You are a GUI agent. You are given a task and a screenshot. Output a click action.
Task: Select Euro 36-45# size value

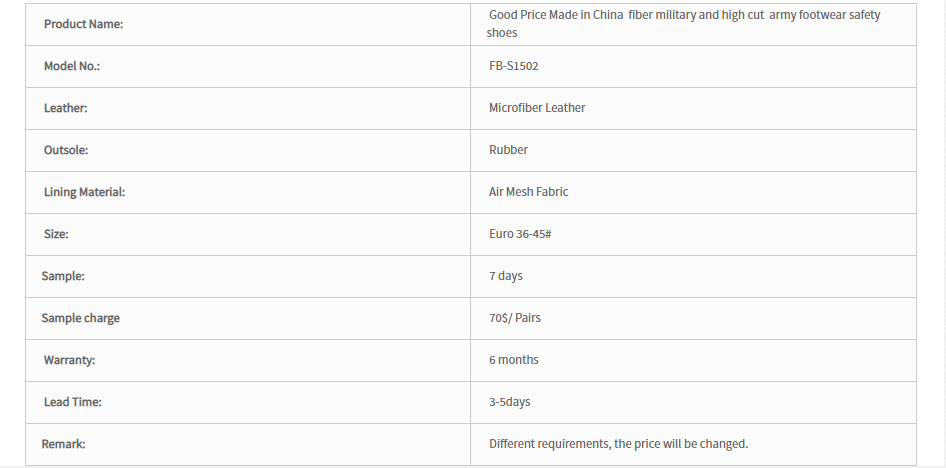[520, 234]
